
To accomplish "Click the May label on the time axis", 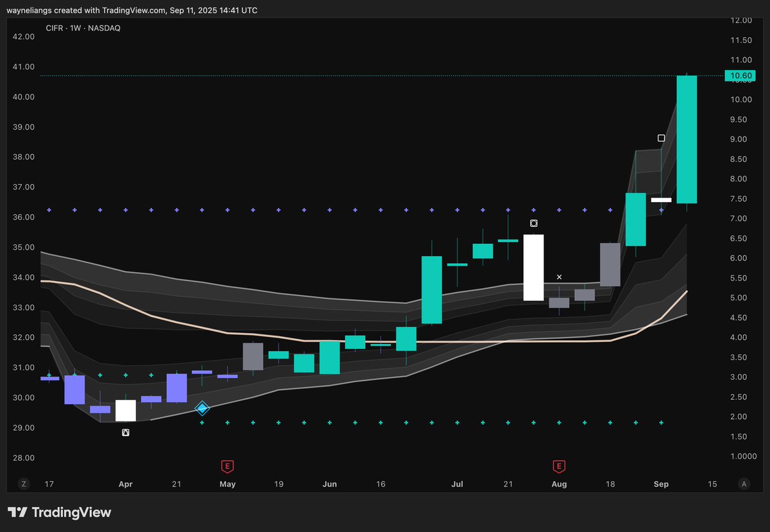I will pyautogui.click(x=227, y=484).
